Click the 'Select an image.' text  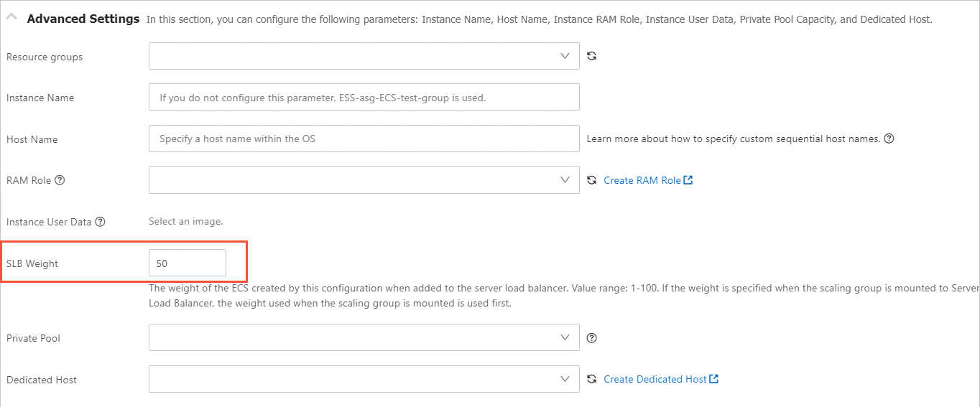(185, 222)
